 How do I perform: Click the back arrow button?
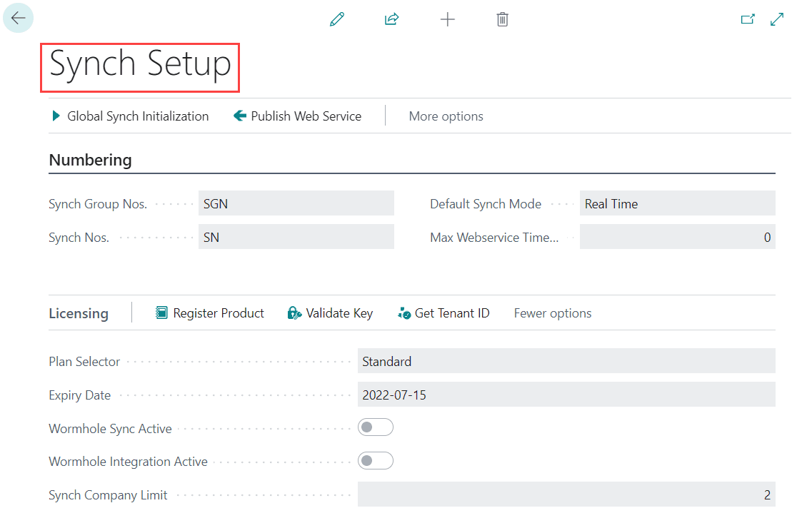coord(18,18)
